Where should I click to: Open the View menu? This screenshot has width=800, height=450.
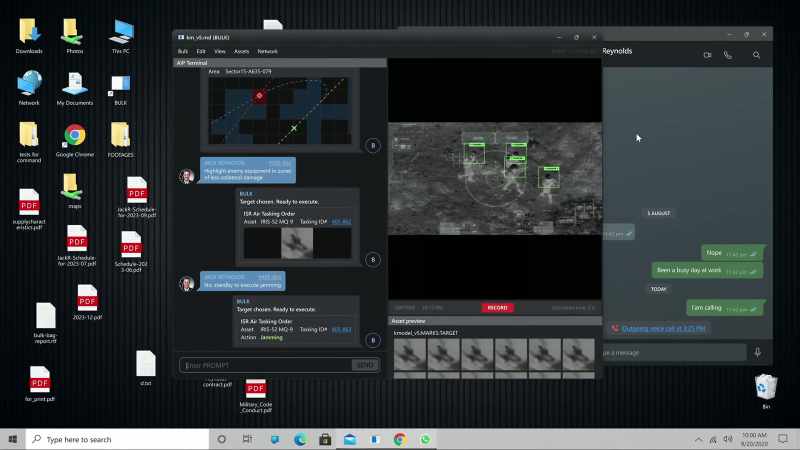pyautogui.click(x=220, y=52)
